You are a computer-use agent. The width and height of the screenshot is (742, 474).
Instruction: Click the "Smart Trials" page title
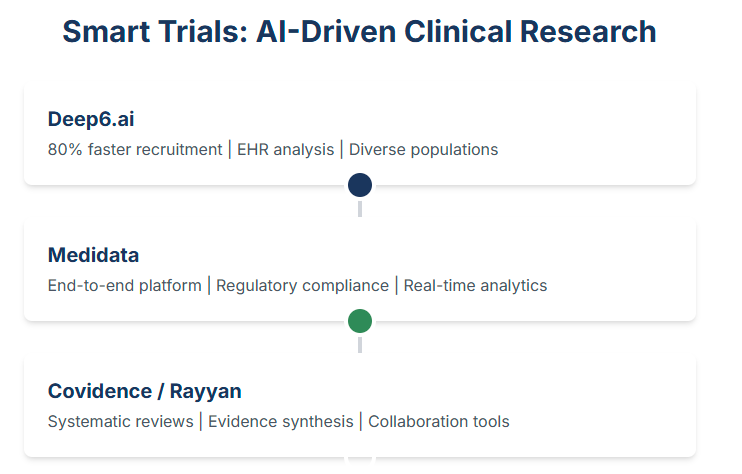click(359, 32)
